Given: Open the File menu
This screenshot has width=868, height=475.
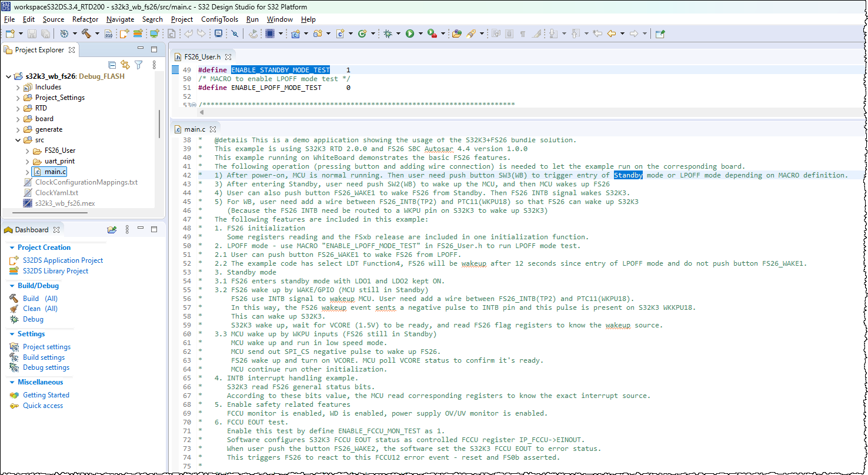Looking at the screenshot, I should click(x=9, y=19).
